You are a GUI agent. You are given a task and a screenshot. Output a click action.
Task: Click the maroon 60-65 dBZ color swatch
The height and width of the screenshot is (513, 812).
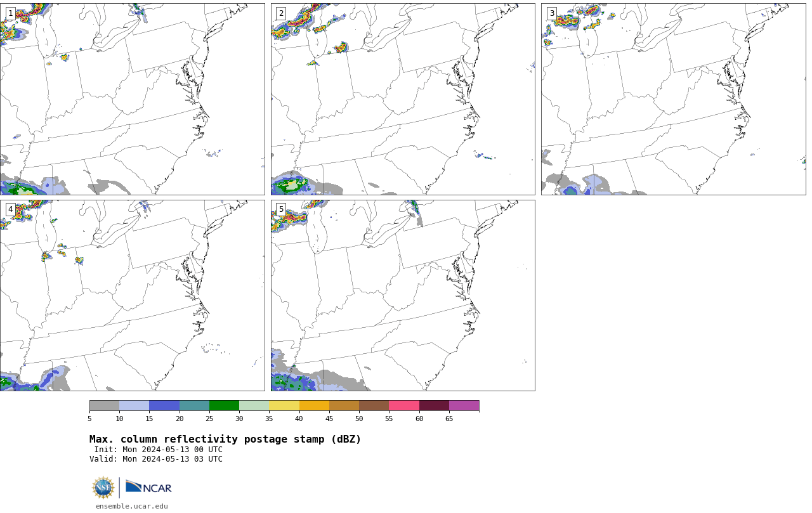pyautogui.click(x=434, y=406)
